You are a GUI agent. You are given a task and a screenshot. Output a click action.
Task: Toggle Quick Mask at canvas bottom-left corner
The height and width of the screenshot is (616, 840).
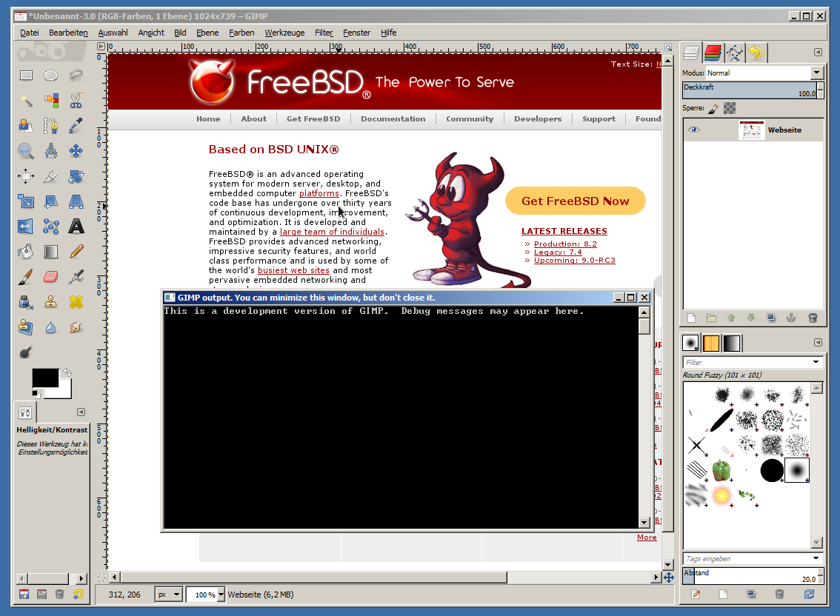tap(101, 577)
